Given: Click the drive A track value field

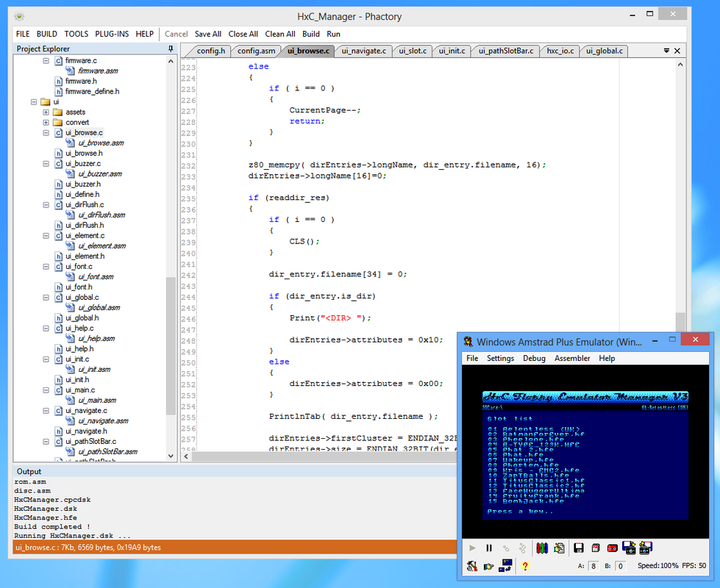Looking at the screenshot, I should pyautogui.click(x=594, y=566).
